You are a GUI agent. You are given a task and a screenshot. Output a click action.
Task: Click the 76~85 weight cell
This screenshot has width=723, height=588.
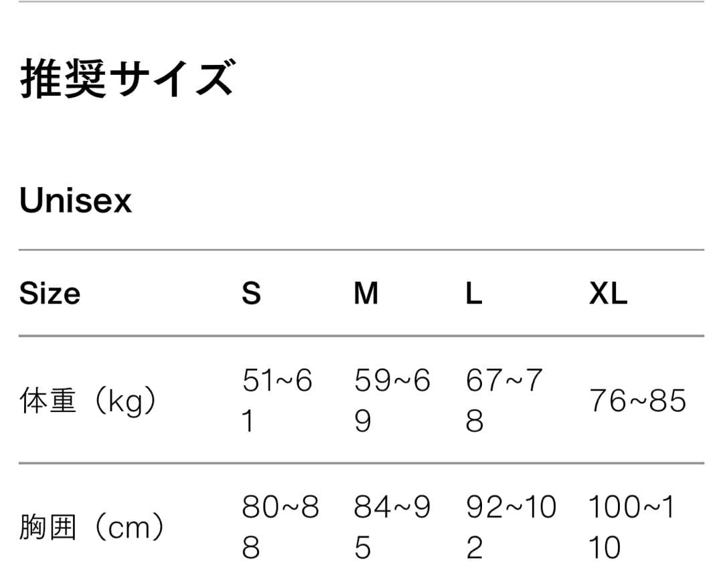pos(637,401)
